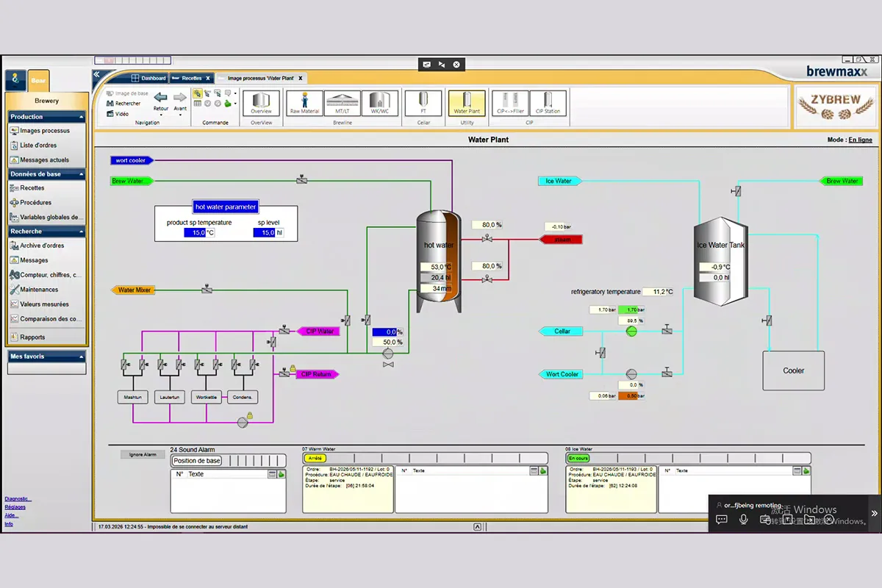
Task: Select the lower steam control valve
Action: [x=487, y=279]
